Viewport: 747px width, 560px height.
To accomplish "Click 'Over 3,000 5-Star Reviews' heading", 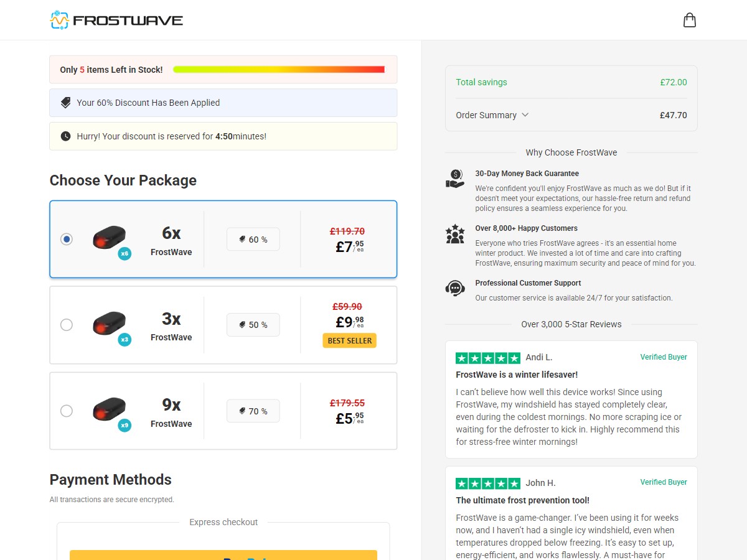I will tap(571, 324).
